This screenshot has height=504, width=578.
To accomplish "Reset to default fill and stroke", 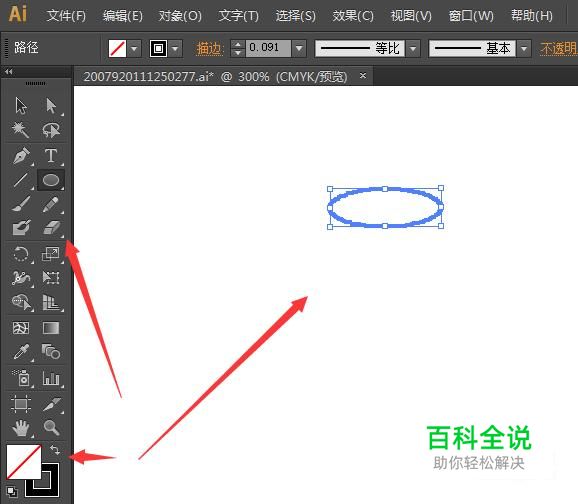I will [x=11, y=491].
